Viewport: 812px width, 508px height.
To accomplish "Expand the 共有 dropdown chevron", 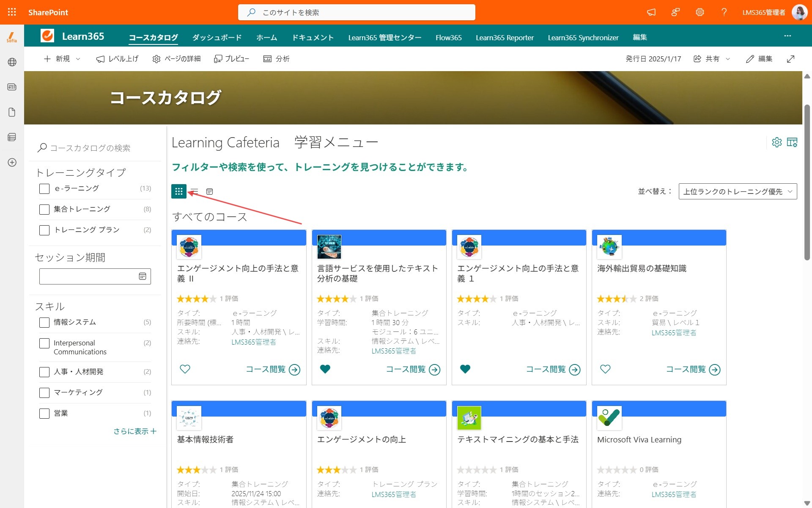I will tap(728, 59).
